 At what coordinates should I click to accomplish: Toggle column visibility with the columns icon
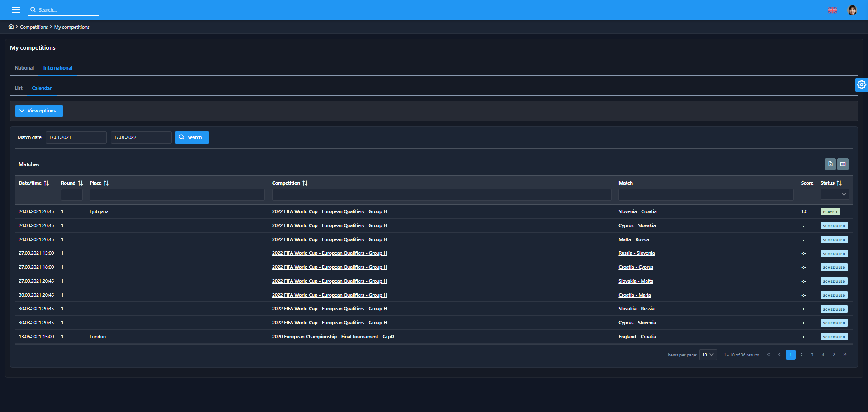(843, 164)
